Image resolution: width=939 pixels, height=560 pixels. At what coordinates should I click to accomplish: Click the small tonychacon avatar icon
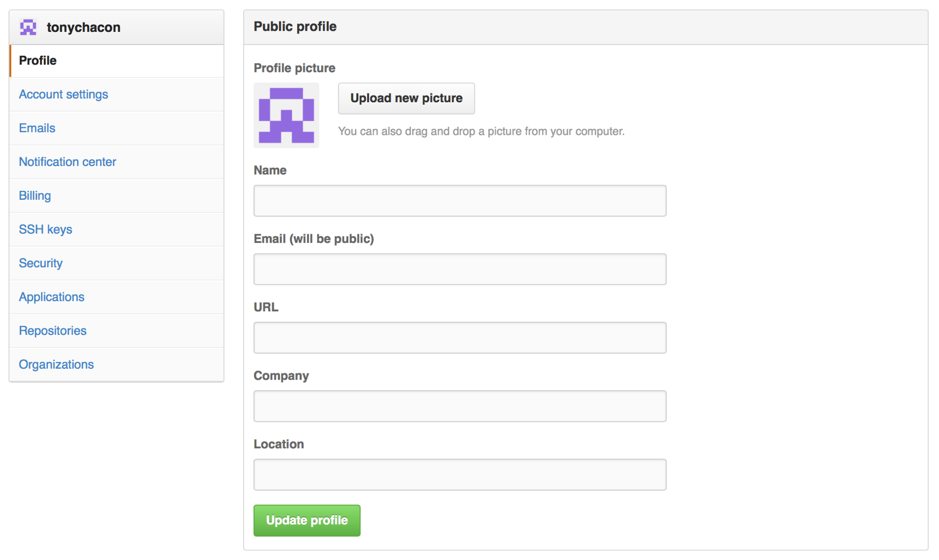point(28,28)
